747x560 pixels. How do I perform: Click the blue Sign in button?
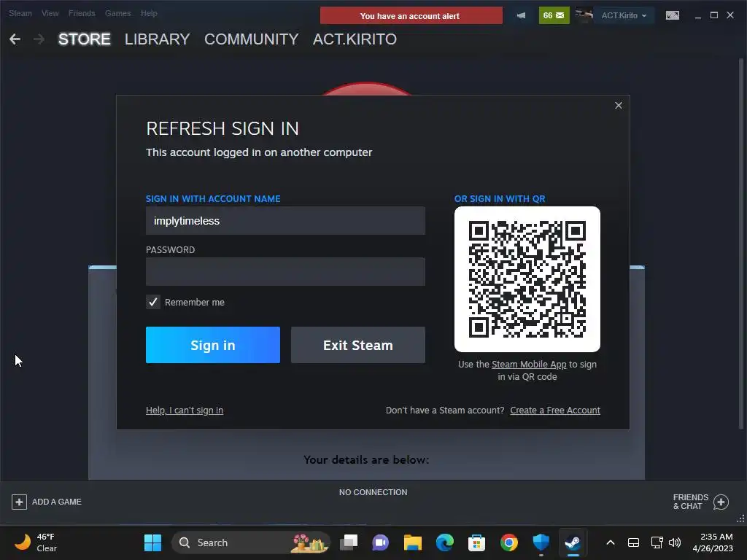[x=213, y=345]
